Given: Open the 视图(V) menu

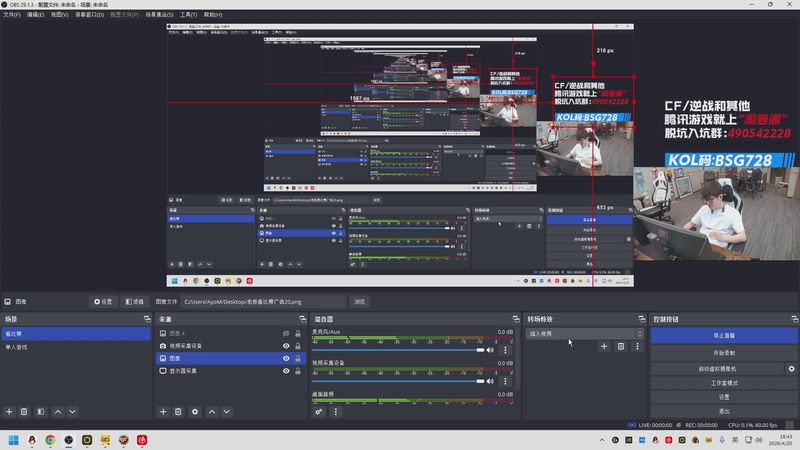Looking at the screenshot, I should click(59, 15).
